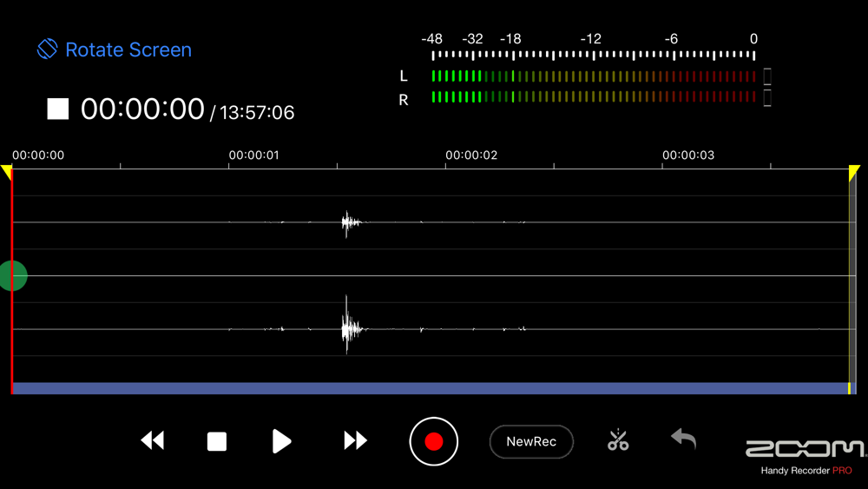This screenshot has width=868, height=489.
Task: Click the yellow end marker triangle
Action: click(854, 172)
